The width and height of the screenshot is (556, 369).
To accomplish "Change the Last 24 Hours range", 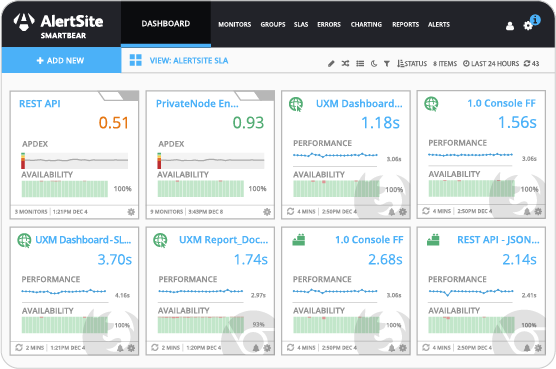I will point(491,64).
